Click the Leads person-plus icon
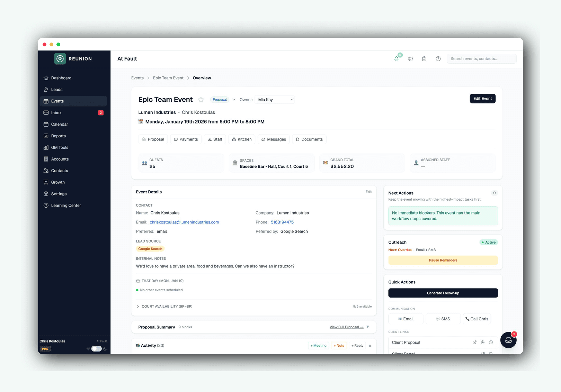 [x=46, y=90]
